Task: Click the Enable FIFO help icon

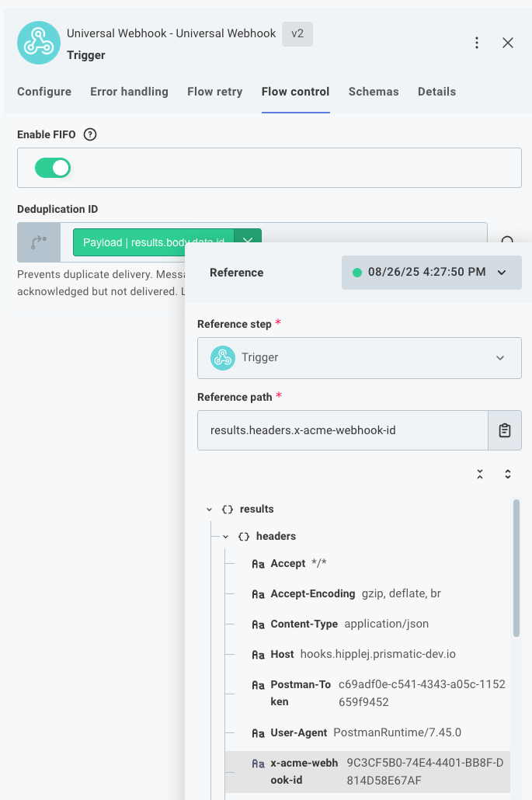Action: click(90, 134)
